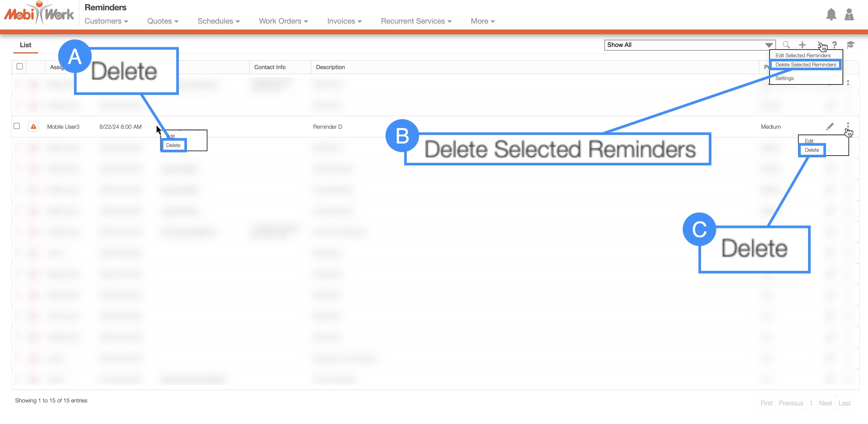
Task: Expand the Work Orders dropdown menu
Action: pyautogui.click(x=283, y=21)
